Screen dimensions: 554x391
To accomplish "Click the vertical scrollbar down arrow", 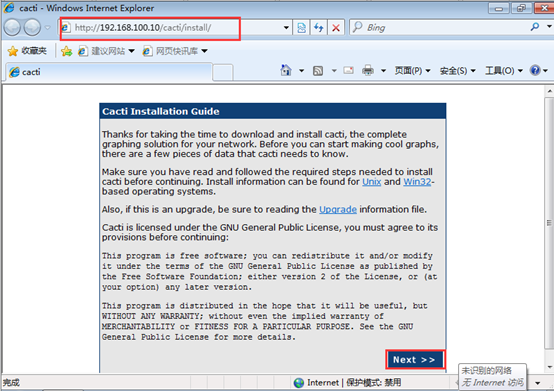I will [549, 367].
